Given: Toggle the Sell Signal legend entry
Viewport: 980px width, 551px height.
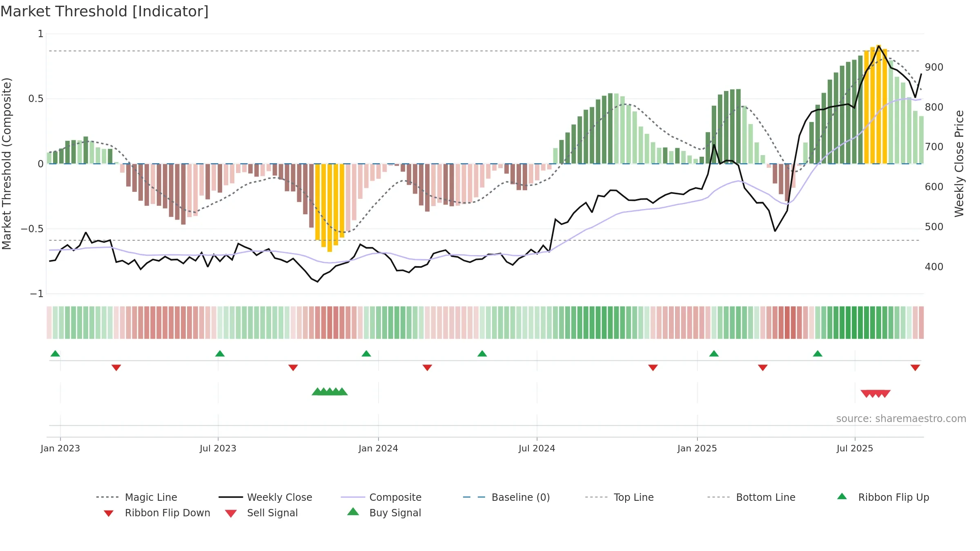Looking at the screenshot, I should coord(261,513).
